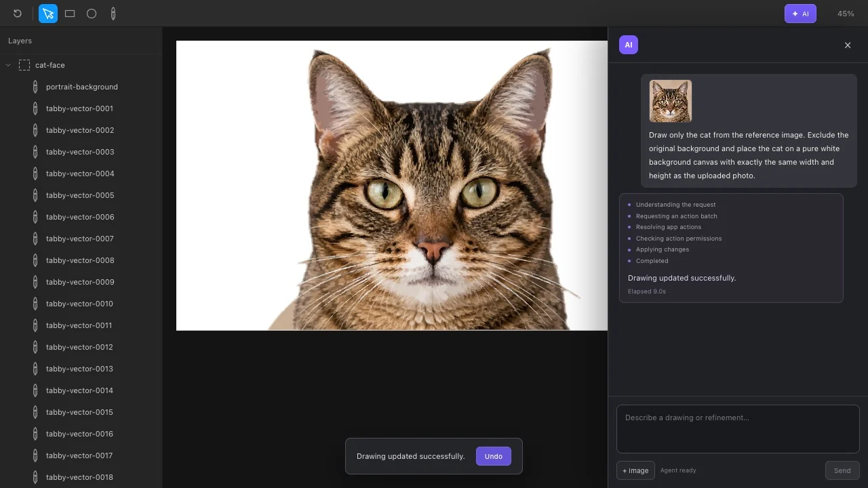Screen dimensions: 868x488
Task: Click the vector icon beside tabby-vector-0005
Action: pos(35,195)
